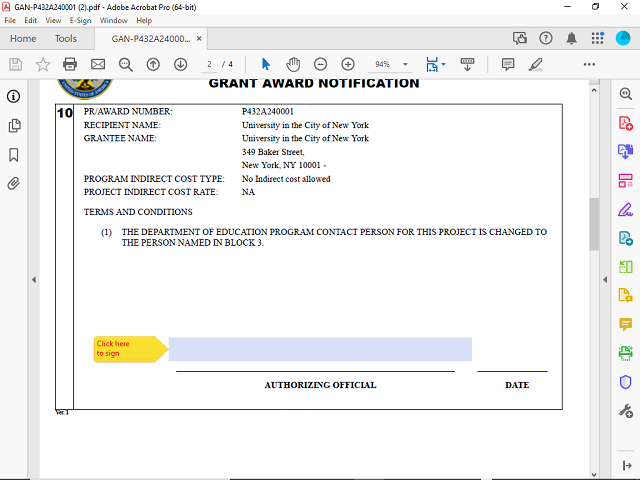Go to the next page with down arrow
Screen dimensions: 640x480
pyautogui.click(x=181, y=64)
